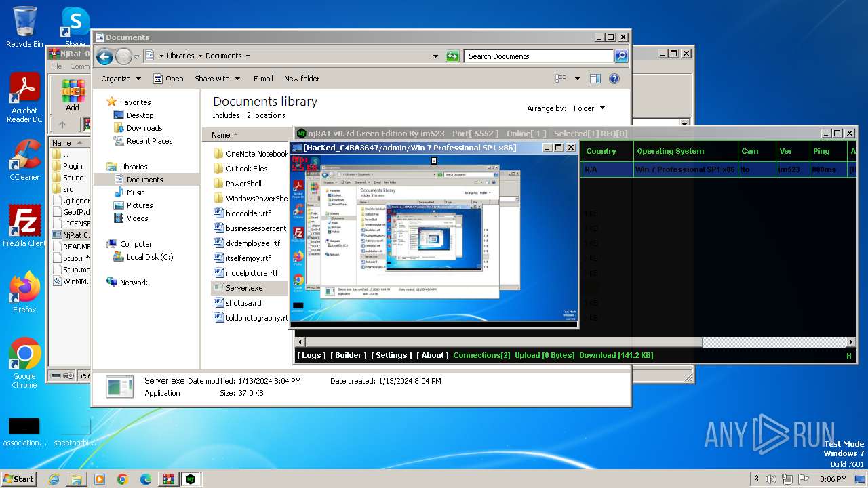Image resolution: width=868 pixels, height=488 pixels.
Task: Click Operating System column header in njRAT
Action: (x=686, y=151)
